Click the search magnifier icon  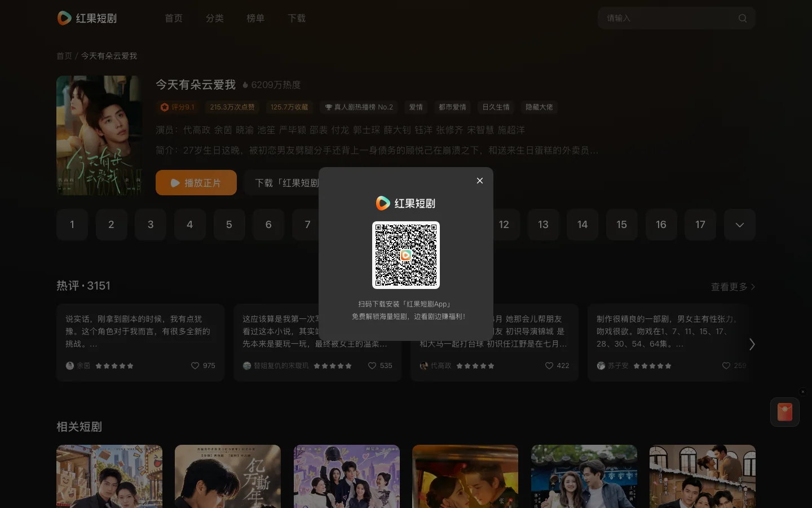(x=743, y=18)
